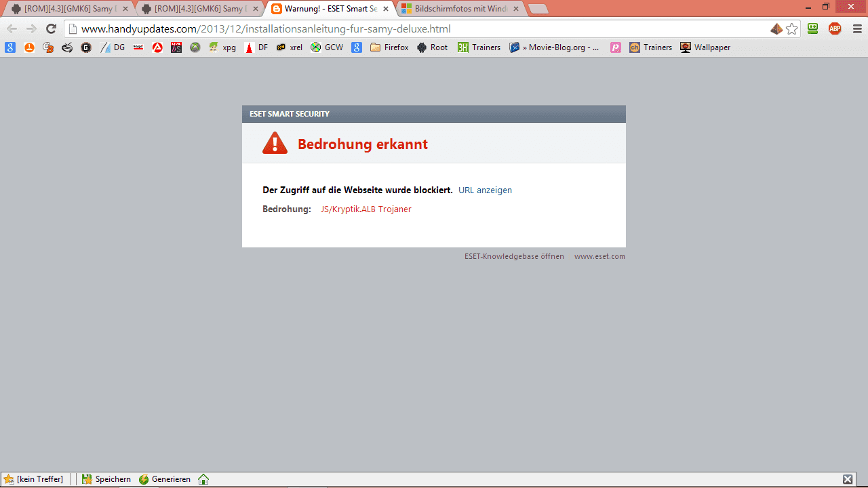Open the DF bookmark
Image resolution: width=868 pixels, height=488 pixels.
point(256,47)
